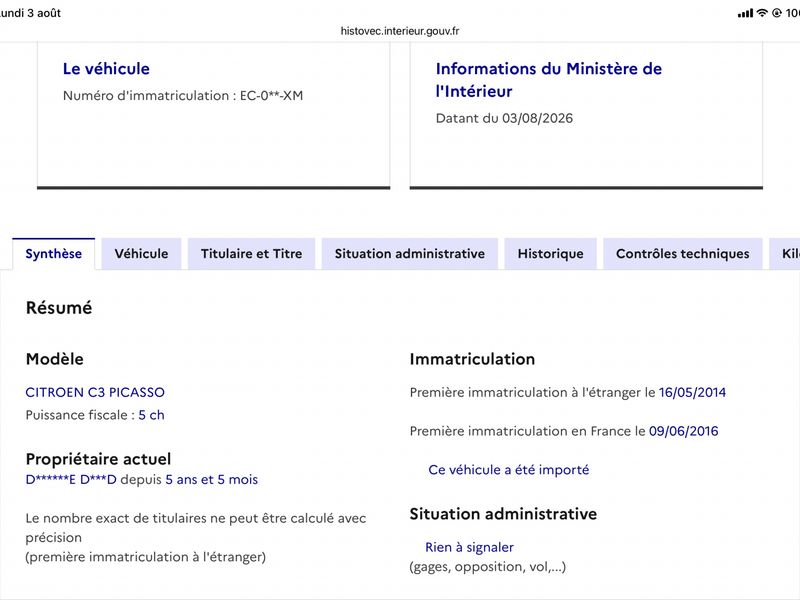Click the '5 ans et 5 mois' duration
The width and height of the screenshot is (800, 600).
click(x=212, y=480)
